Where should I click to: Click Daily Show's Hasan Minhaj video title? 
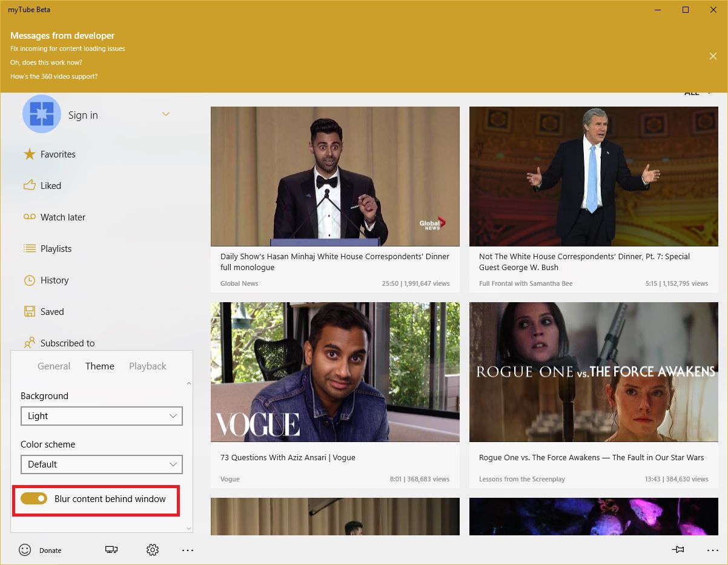click(335, 262)
